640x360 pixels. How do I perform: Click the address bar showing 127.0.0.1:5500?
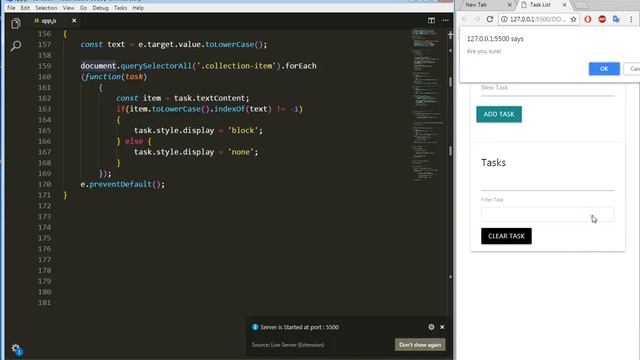(539, 19)
